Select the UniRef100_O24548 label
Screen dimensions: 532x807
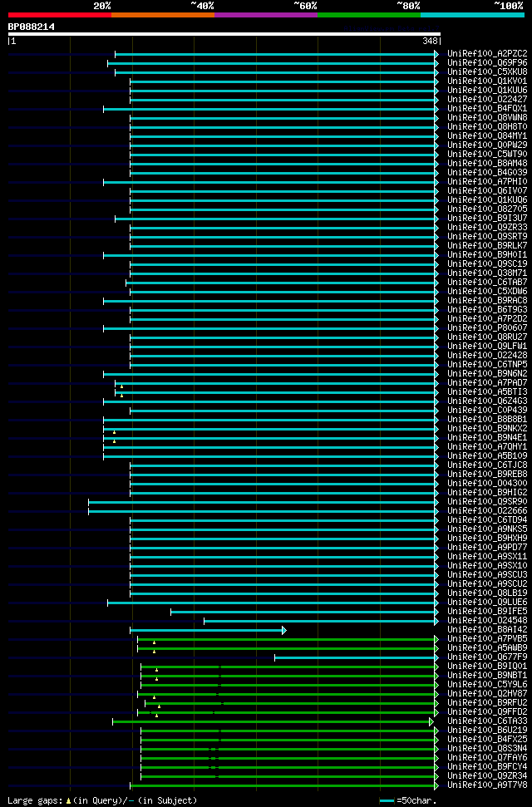(487, 621)
